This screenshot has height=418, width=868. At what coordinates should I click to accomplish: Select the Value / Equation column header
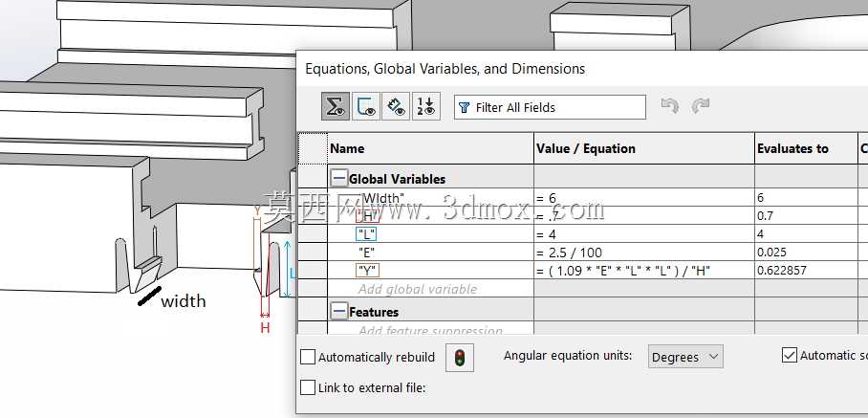[643, 148]
